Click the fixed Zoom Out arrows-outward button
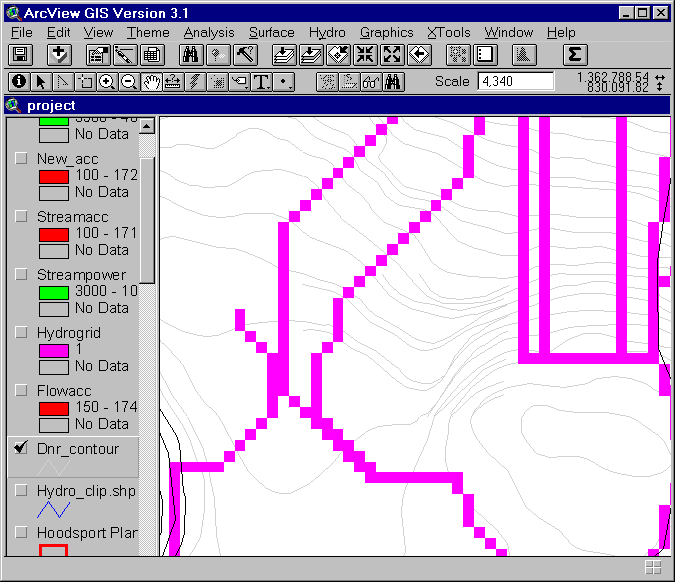 392,55
